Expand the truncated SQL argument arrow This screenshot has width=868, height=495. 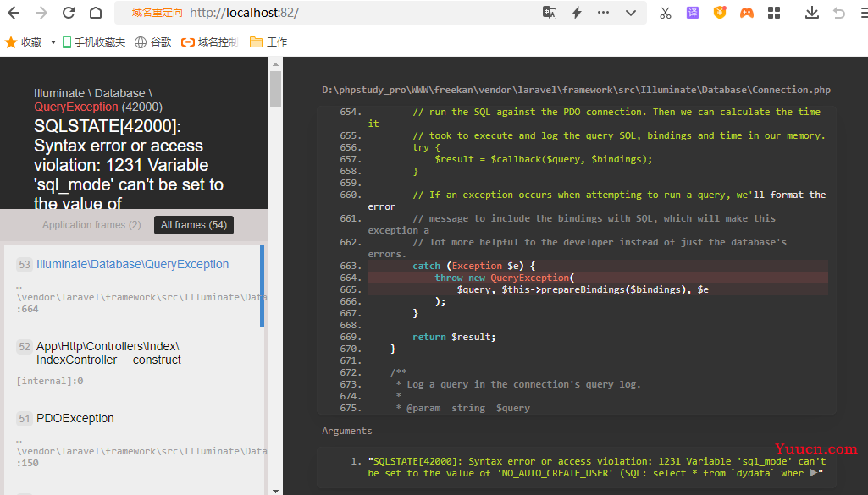pos(814,473)
